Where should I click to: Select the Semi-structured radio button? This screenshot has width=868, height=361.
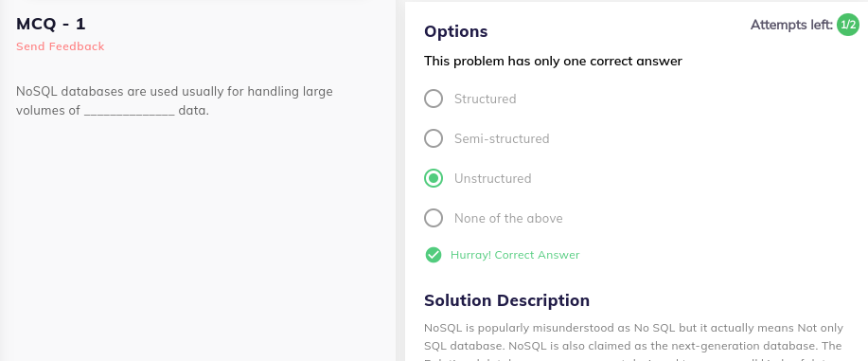coord(434,138)
